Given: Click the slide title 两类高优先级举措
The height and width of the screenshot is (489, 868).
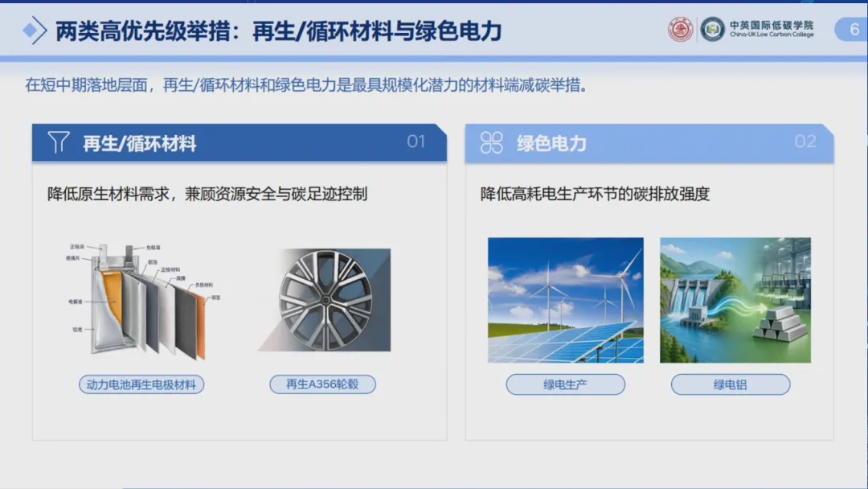Looking at the screenshot, I should [143, 31].
